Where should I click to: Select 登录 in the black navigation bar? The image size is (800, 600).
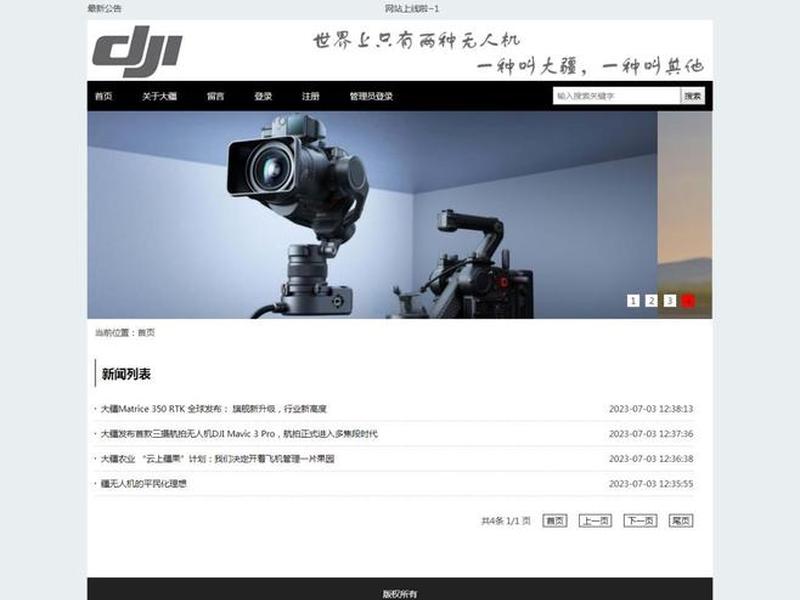pyautogui.click(x=263, y=96)
